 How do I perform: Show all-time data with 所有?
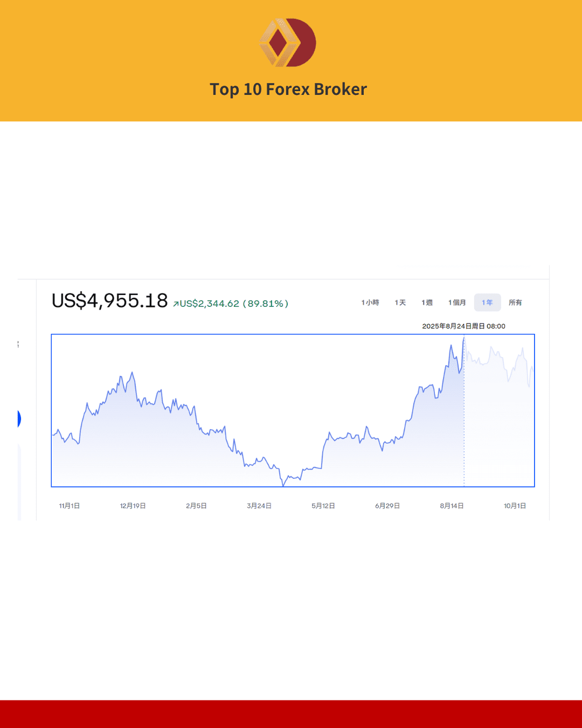[x=515, y=303]
